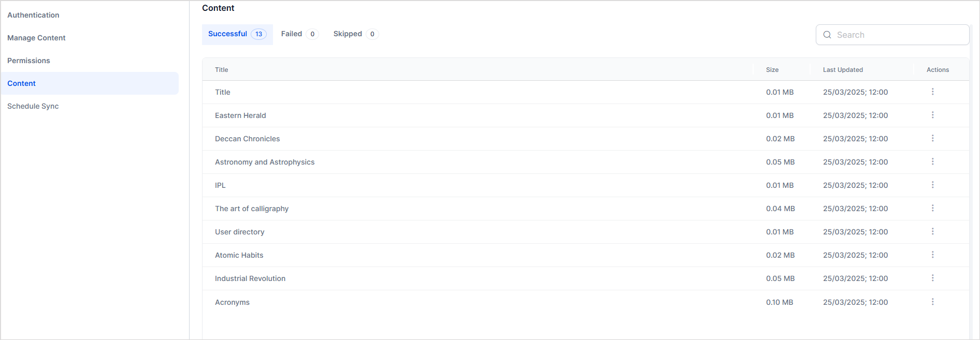This screenshot has height=340, width=980.
Task: Open Industrial Revolution row options menu
Action: pyautogui.click(x=932, y=278)
